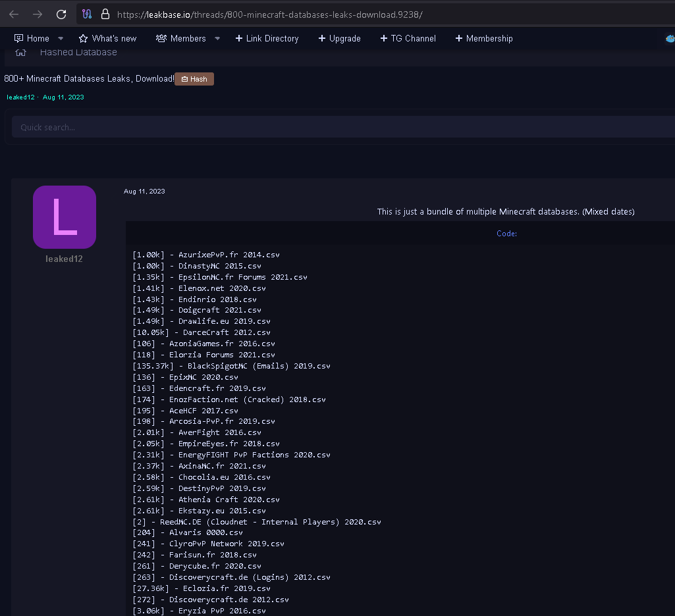Expand the Members dropdown arrow

[x=217, y=39]
